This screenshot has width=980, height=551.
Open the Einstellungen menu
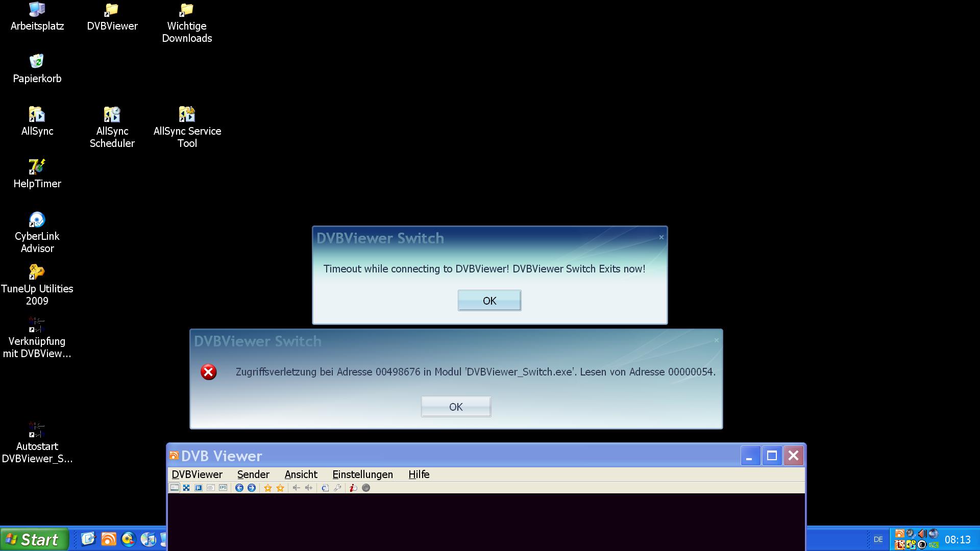pyautogui.click(x=362, y=474)
